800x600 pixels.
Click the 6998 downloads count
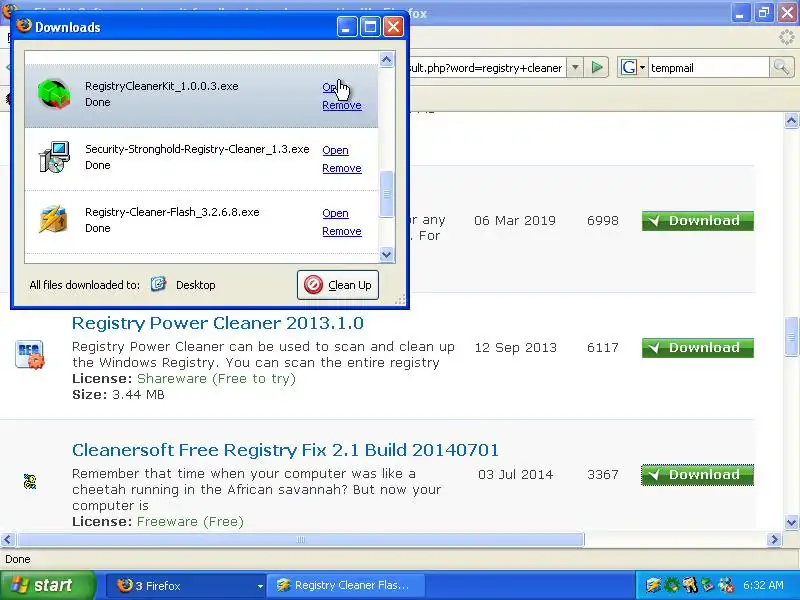(603, 221)
